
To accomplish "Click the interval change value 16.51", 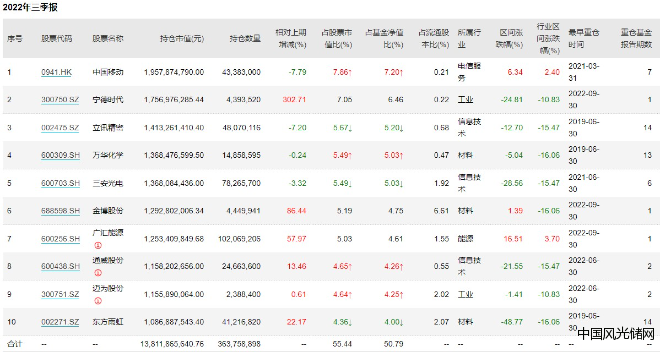I will coord(513,239).
